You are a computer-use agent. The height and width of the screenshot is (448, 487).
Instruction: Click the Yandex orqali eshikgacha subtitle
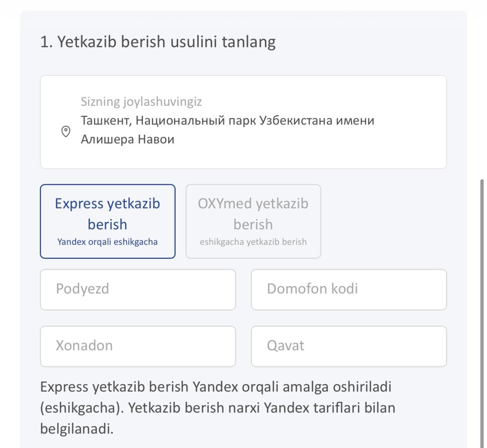pos(108,242)
